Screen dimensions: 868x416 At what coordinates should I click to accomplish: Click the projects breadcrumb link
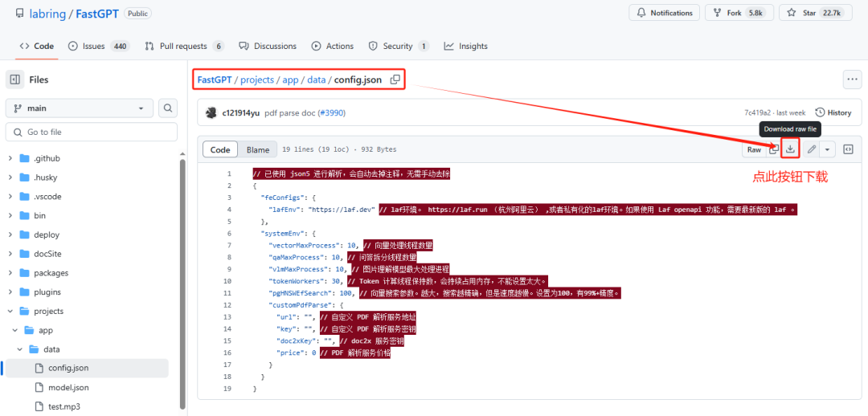(x=257, y=80)
